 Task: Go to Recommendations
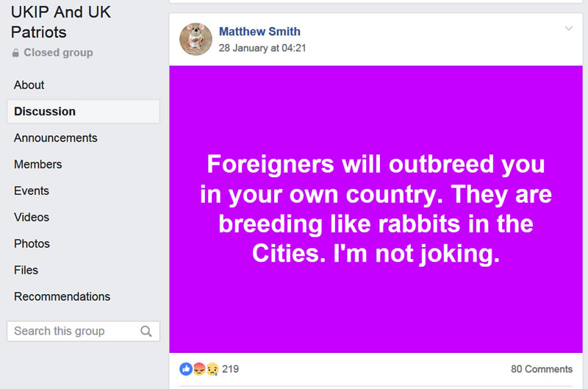coord(62,296)
